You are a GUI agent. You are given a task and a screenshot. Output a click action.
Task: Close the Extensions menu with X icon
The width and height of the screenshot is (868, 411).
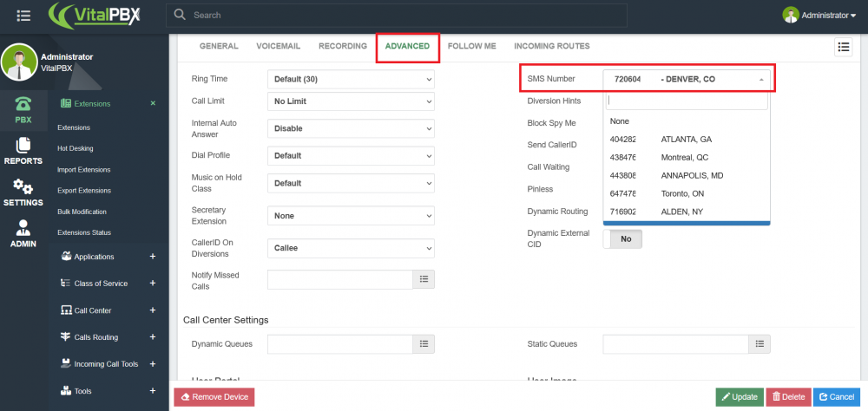153,103
